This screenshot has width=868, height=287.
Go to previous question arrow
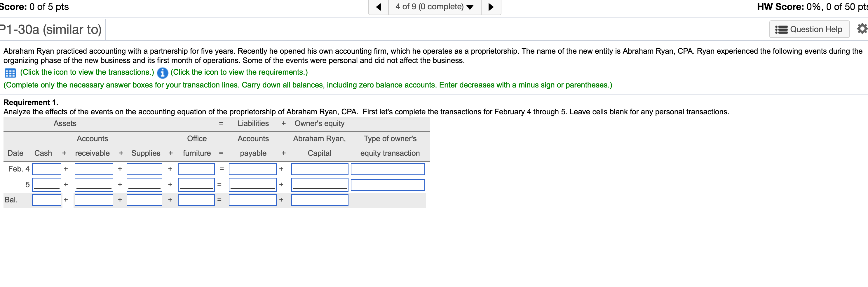(379, 7)
